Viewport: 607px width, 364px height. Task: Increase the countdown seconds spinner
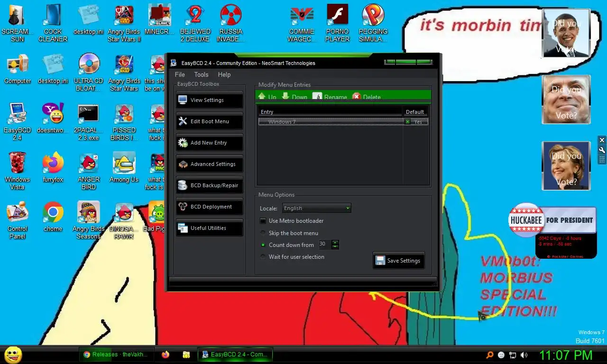click(x=335, y=243)
